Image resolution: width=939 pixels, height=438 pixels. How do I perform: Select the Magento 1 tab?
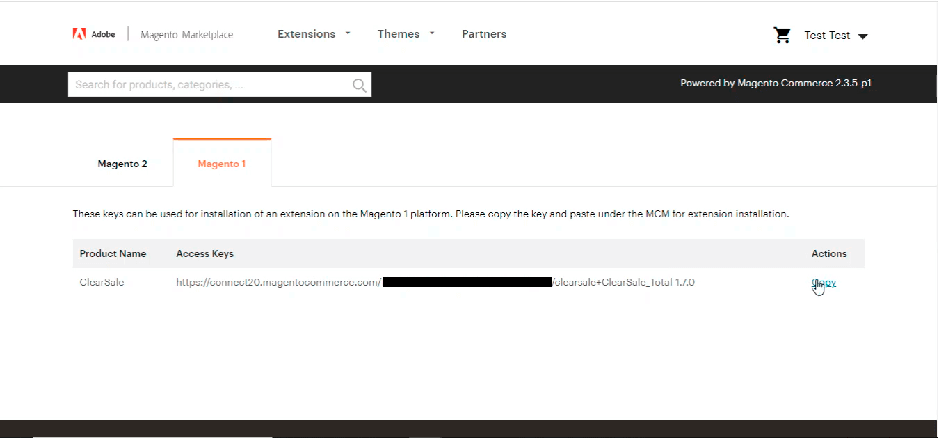pyautogui.click(x=222, y=163)
